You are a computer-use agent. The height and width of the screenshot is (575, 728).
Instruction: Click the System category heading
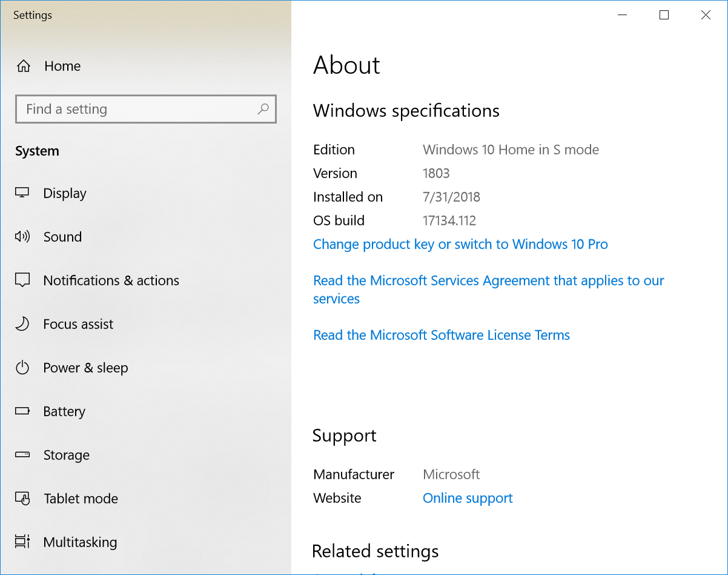tap(37, 151)
